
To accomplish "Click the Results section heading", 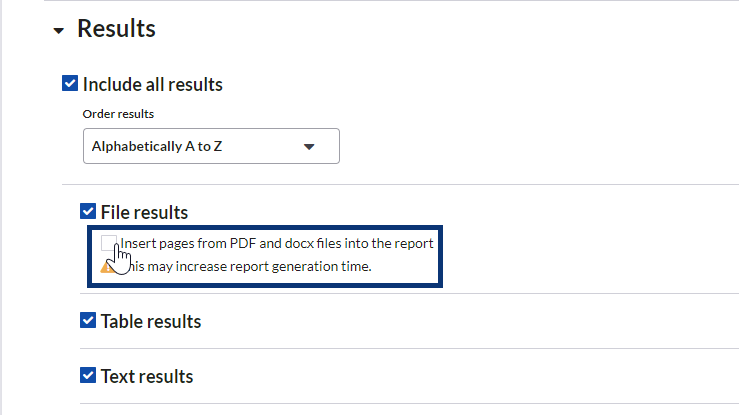I will pyautogui.click(x=116, y=29).
